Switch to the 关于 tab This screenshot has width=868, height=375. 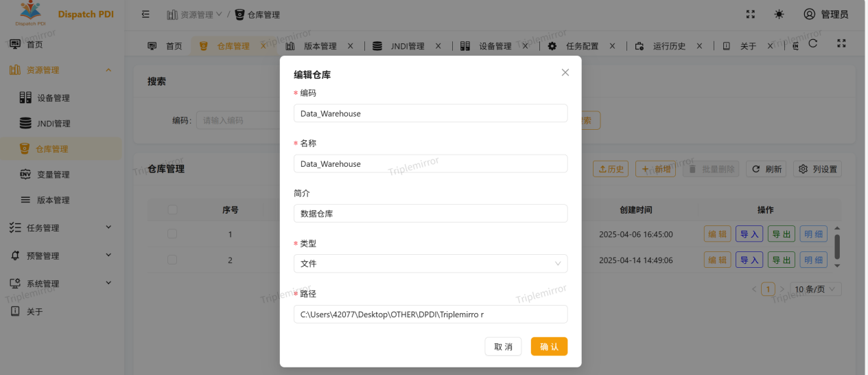tap(748, 46)
